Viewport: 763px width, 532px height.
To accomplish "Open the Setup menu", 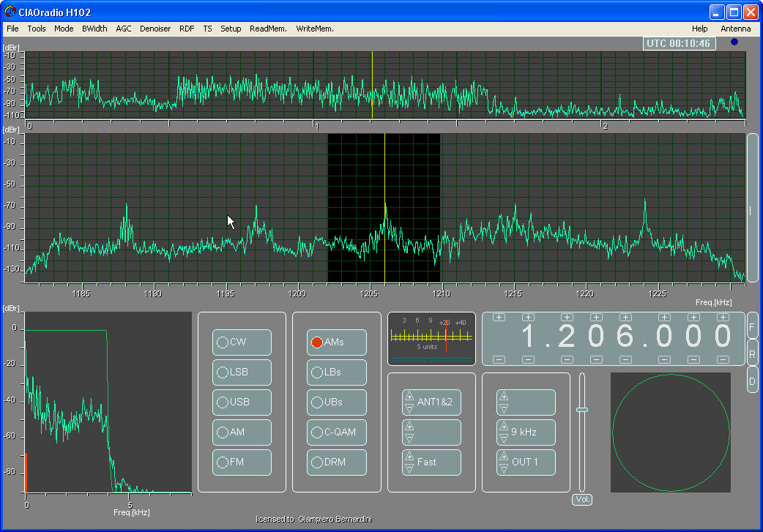I will 231,29.
